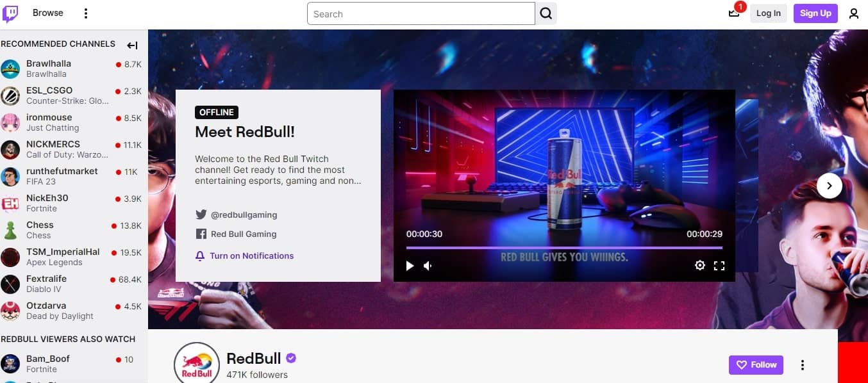Open the Red Bull Gaming Facebook link
The height and width of the screenshot is (383, 868).
[244, 234]
